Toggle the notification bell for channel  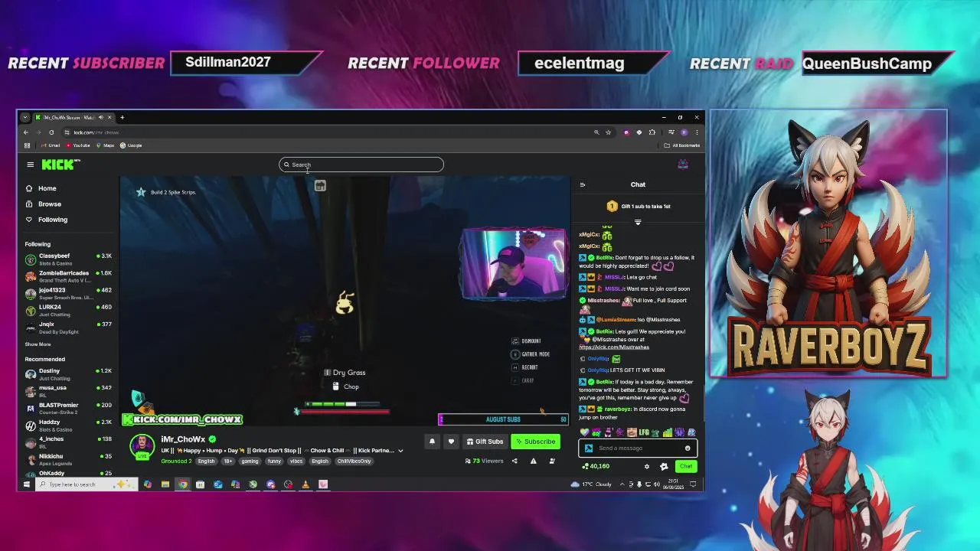(x=432, y=442)
